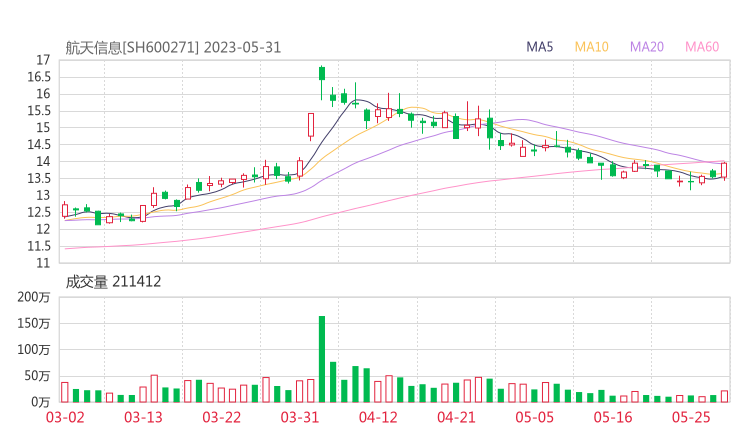Screen dimensions: 740x440
Task: Hide the MA20 line via legend
Action: (647, 47)
